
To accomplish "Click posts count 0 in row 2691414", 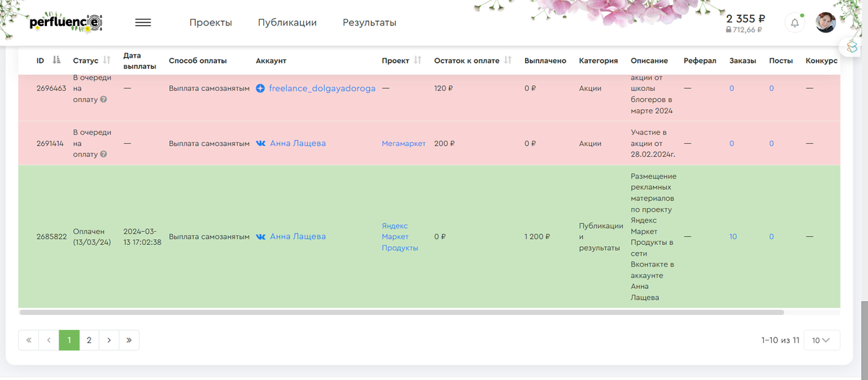I will point(771,143).
